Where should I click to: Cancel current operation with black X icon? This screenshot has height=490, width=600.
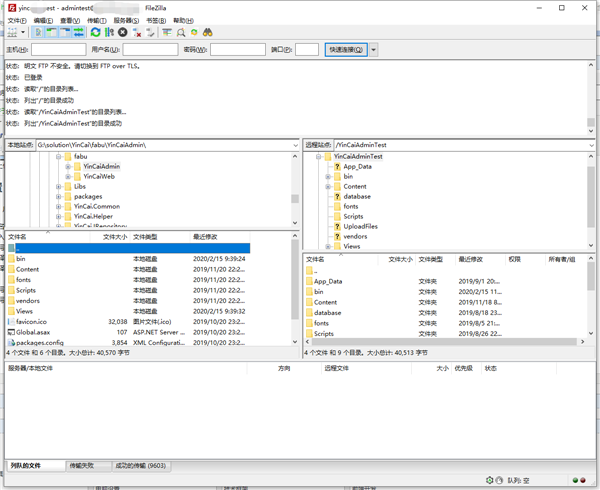(123, 32)
